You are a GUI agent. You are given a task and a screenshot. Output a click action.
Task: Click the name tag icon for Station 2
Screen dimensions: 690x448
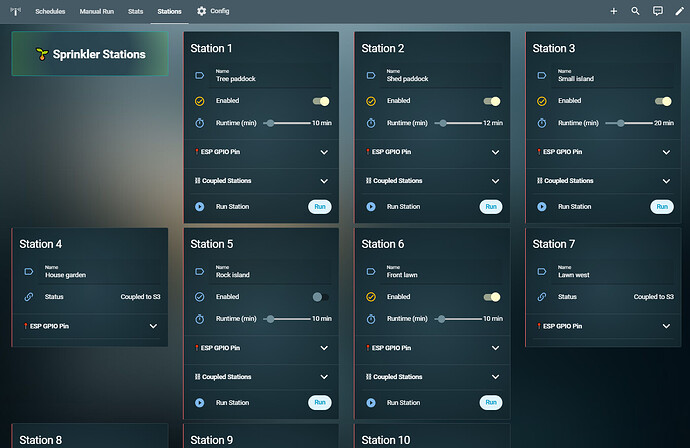pyautogui.click(x=371, y=75)
